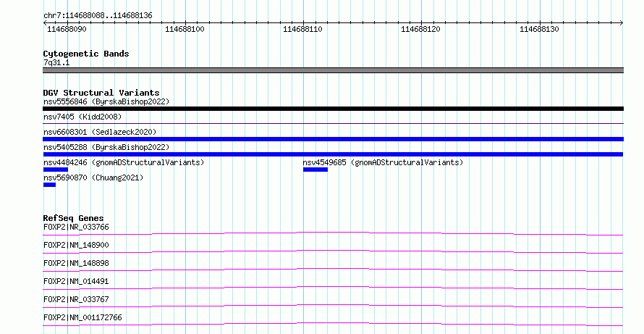The height and width of the screenshot is (334, 644).
Task: Click the blue nsv6608301 variant bar
Action: pyautogui.click(x=333, y=139)
